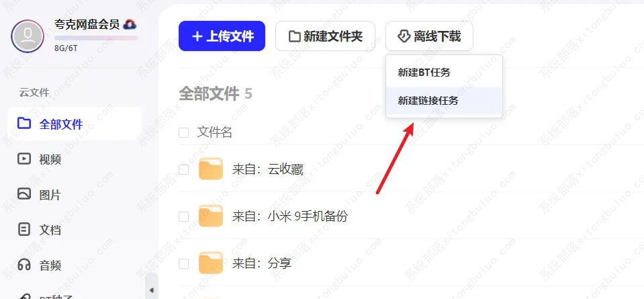This screenshot has width=644, height=299.
Task: Check the box for 来自：分享
Action: 183,263
